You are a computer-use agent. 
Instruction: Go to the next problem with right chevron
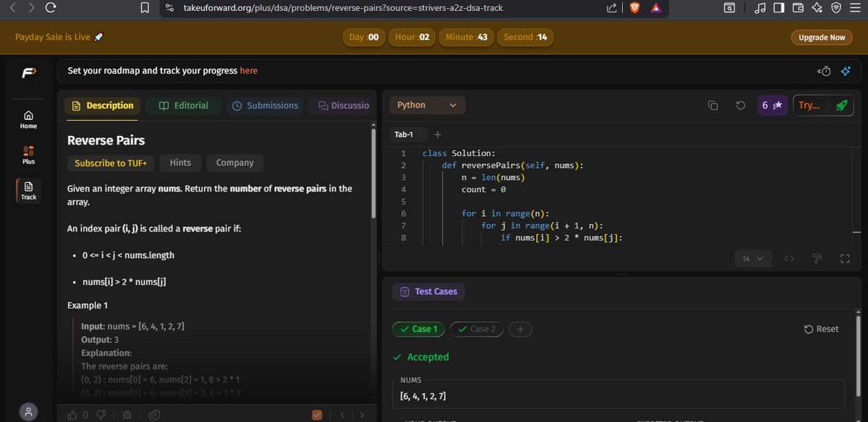click(362, 415)
